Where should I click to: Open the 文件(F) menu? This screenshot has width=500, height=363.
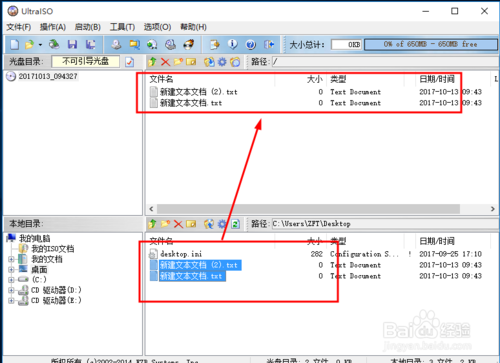pos(19,27)
